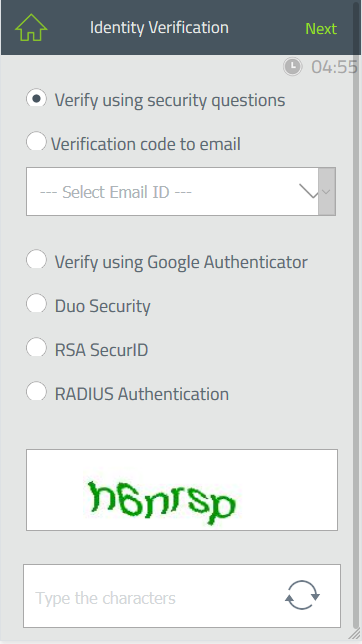The height and width of the screenshot is (644, 362).
Task: Go to the green home icon
Action: pos(31,28)
